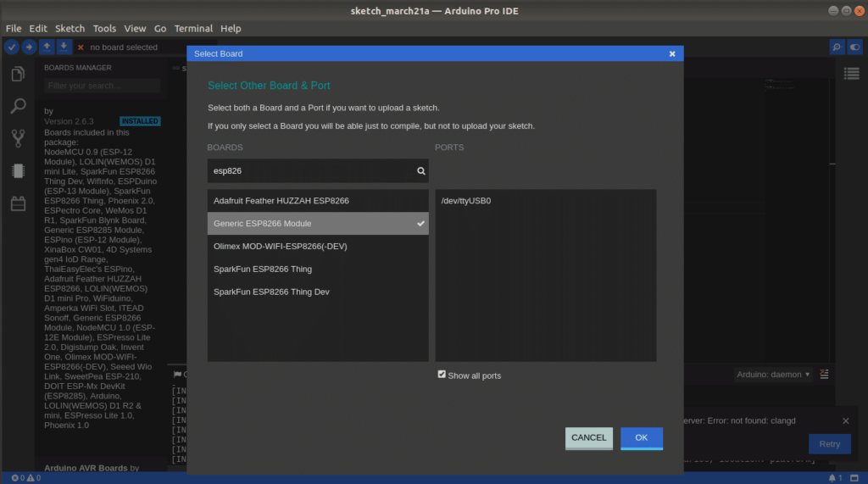Click the Upload sketch arrow icon
Viewport: 868px width, 484px height.
pos(30,47)
